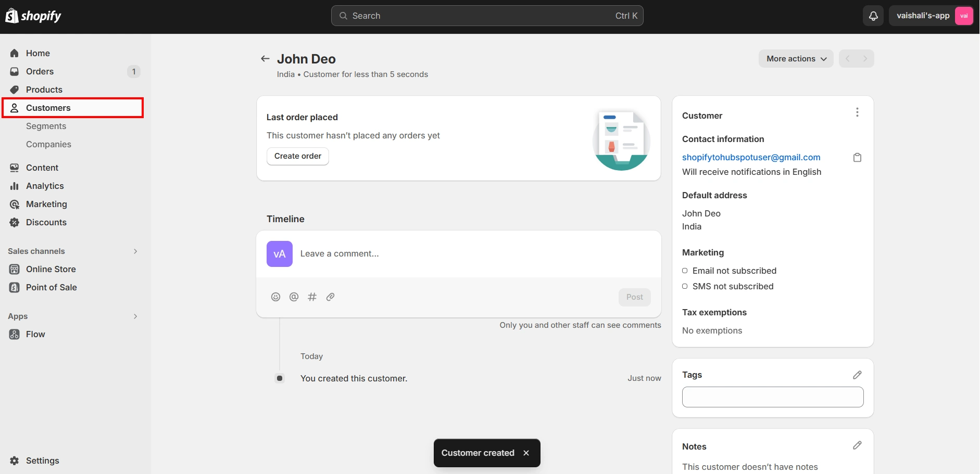Add a hashtag using the # icon

312,297
